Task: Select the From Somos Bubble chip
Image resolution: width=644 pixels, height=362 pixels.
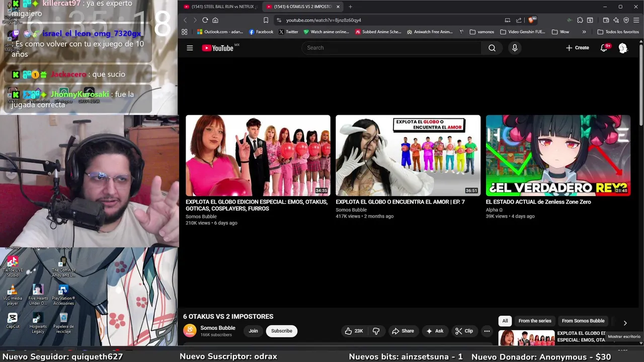Action: click(583, 321)
